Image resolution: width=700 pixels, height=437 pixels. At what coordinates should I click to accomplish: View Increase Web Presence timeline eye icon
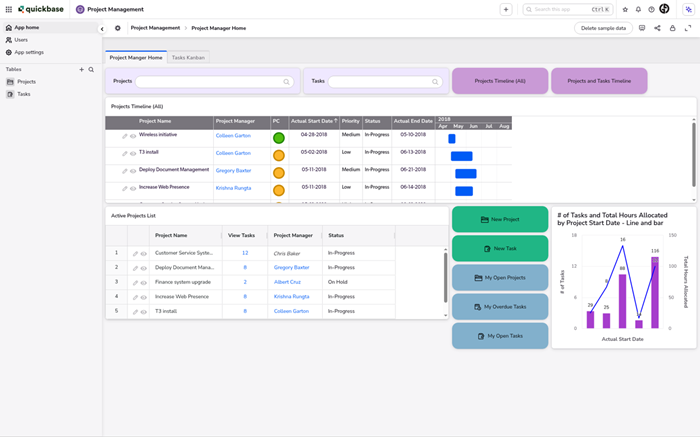coord(133,189)
